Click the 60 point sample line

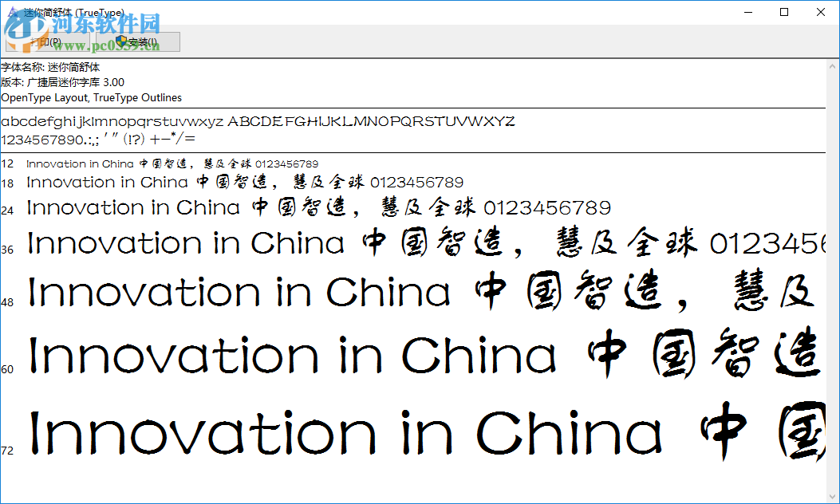click(424, 354)
